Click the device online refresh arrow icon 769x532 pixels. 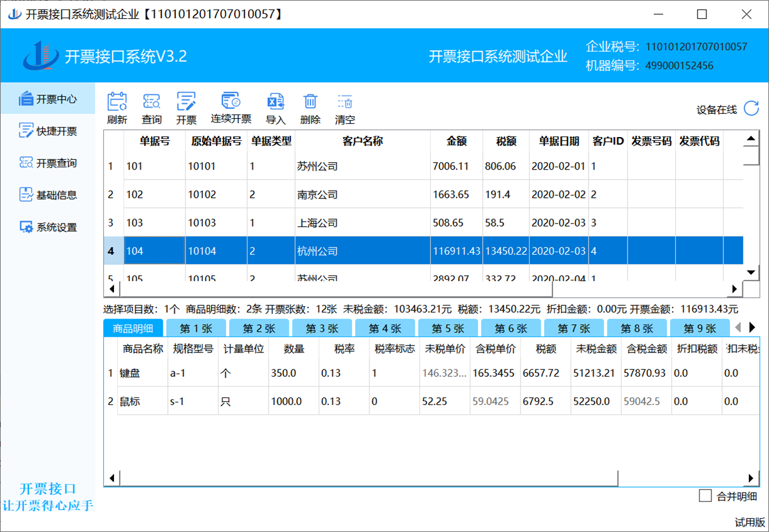tap(751, 108)
